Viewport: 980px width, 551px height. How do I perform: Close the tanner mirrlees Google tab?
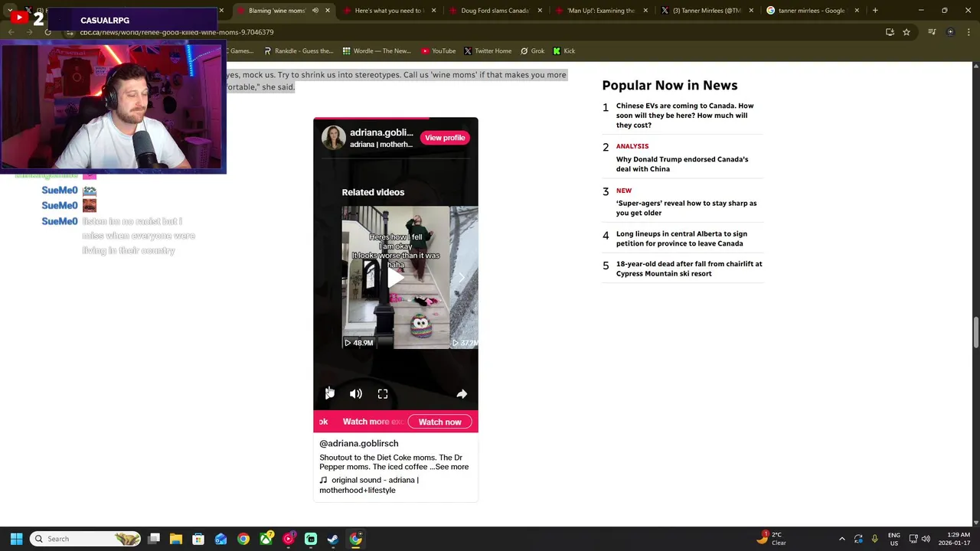857,11
